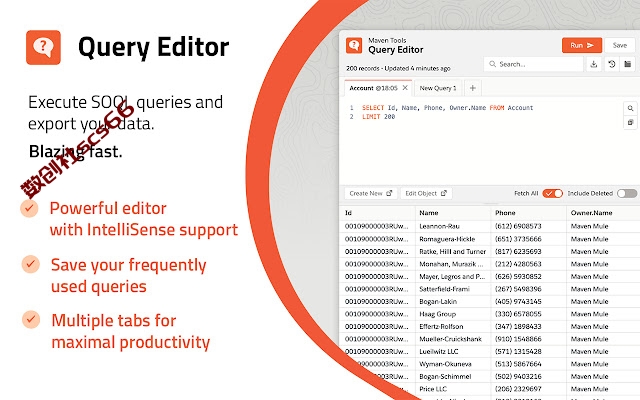
Task: Click the Create New button
Action: tap(371, 193)
